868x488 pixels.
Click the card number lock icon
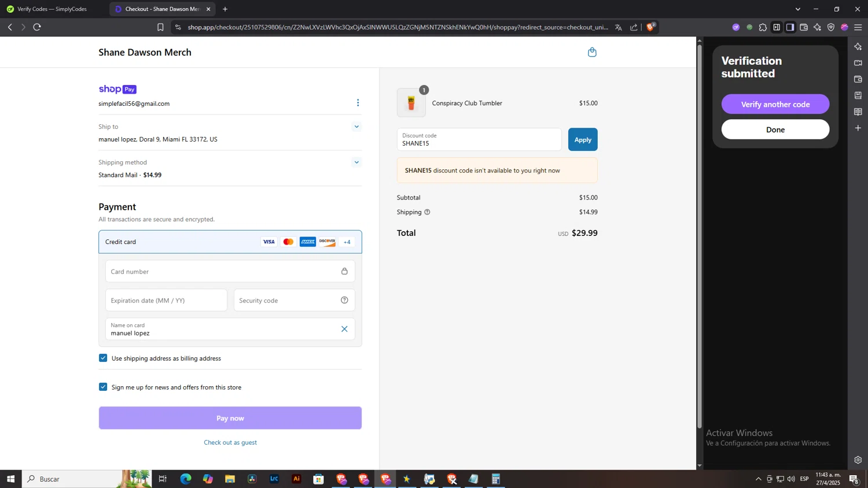(344, 271)
